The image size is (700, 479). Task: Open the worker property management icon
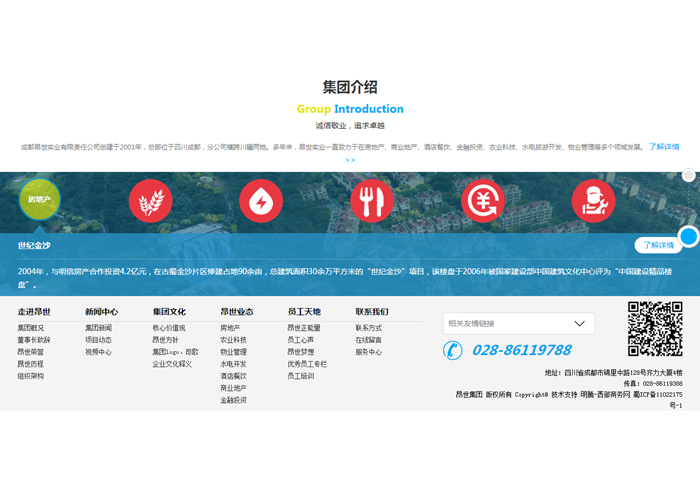click(593, 201)
